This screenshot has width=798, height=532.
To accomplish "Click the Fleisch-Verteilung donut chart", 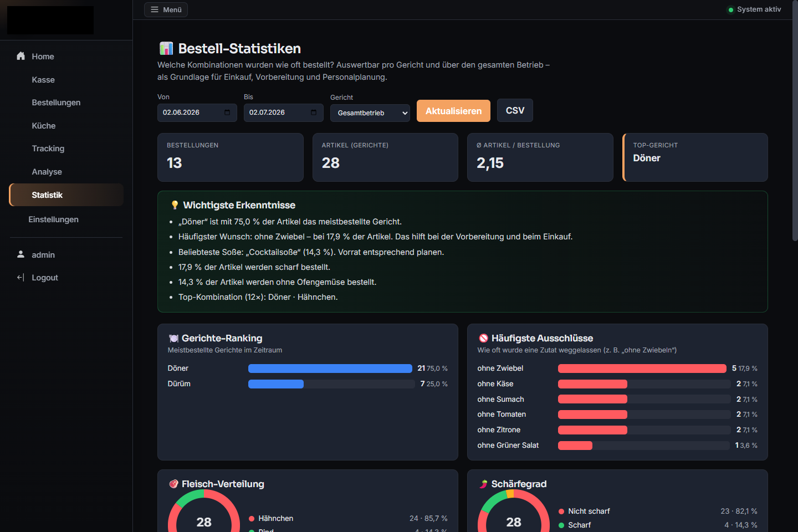I will tap(204, 512).
